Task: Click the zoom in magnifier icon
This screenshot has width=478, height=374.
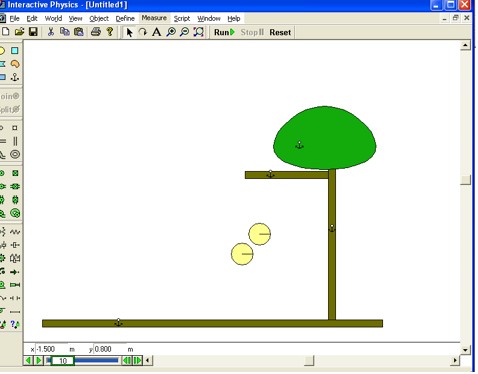Action: tap(171, 32)
